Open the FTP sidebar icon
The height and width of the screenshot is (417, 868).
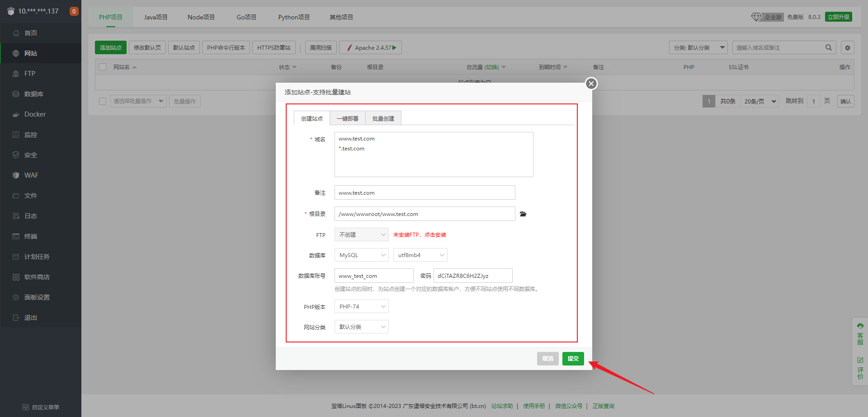16,74
